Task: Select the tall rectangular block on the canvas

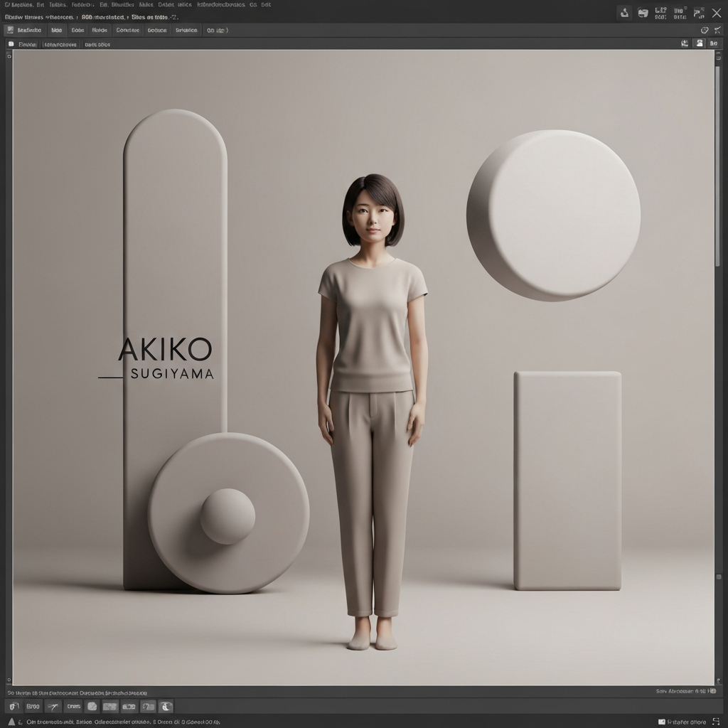Action: [567, 481]
